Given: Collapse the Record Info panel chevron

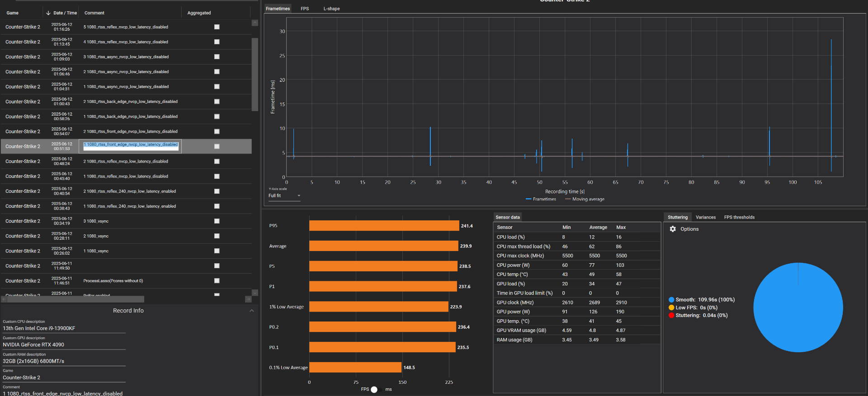Looking at the screenshot, I should point(252,311).
